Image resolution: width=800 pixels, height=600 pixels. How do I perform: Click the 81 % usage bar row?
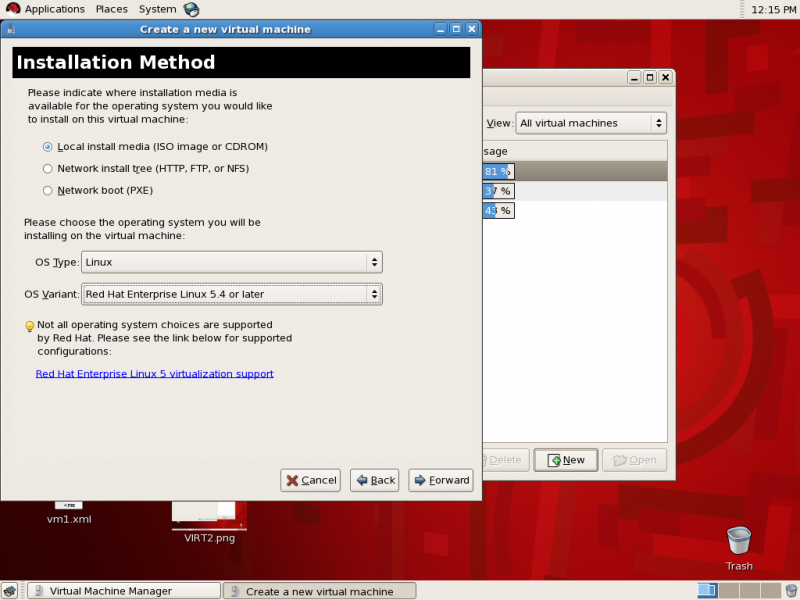point(575,171)
